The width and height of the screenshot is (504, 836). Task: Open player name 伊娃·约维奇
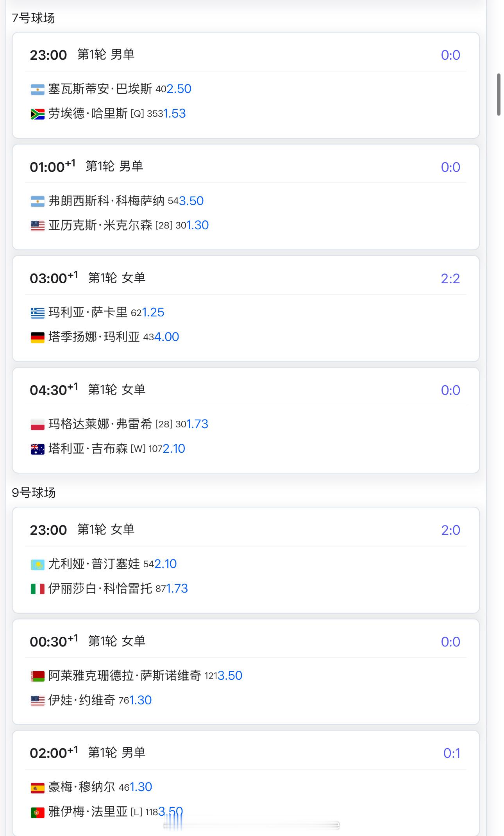(82, 700)
